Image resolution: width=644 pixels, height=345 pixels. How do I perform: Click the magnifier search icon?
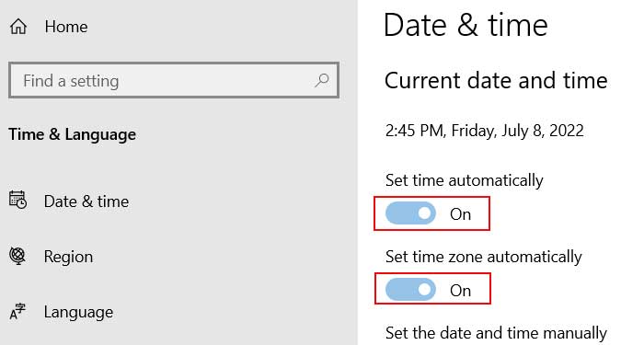pyautogui.click(x=322, y=80)
